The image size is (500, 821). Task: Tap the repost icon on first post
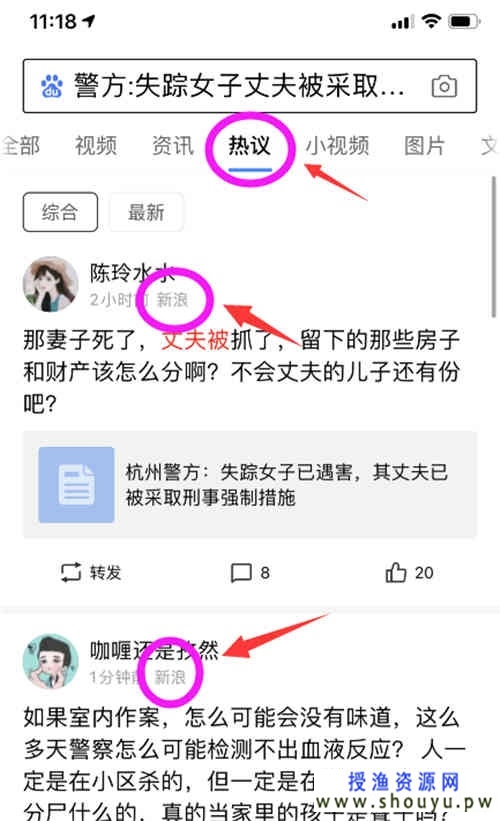[71, 572]
